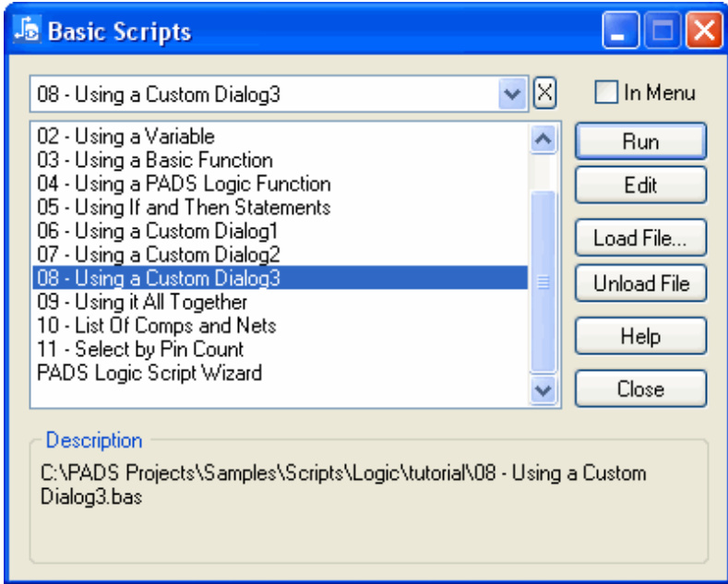This screenshot has width=728, height=584.
Task: Click the Close button in dialog
Action: (640, 388)
